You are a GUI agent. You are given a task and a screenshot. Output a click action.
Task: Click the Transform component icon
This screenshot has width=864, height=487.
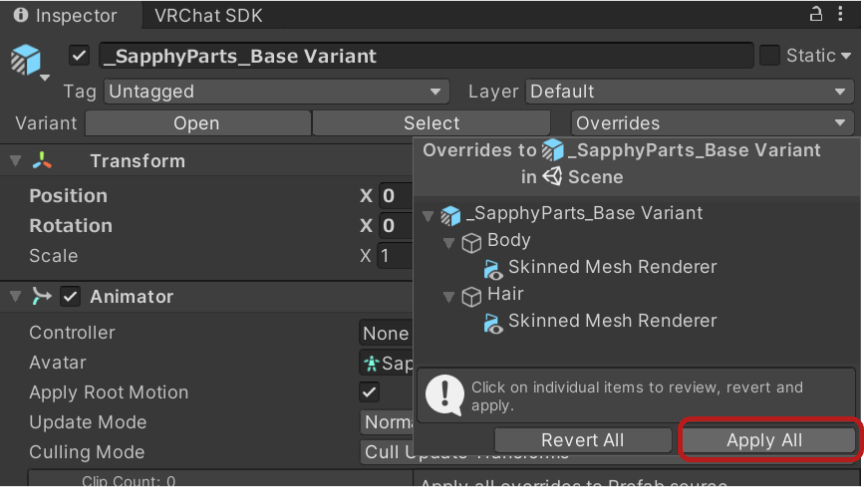point(42,161)
